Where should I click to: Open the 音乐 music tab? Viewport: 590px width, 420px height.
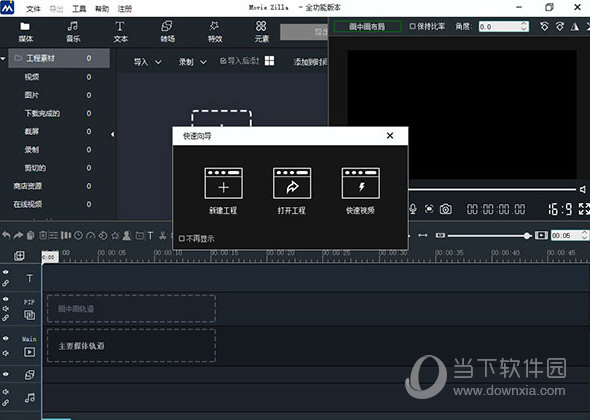point(73,32)
